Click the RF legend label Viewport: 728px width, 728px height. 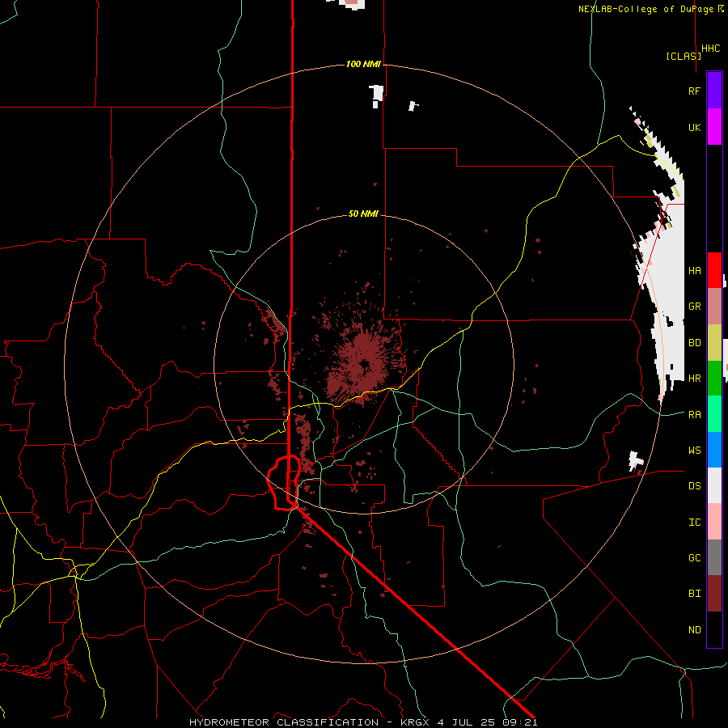pyautogui.click(x=694, y=91)
